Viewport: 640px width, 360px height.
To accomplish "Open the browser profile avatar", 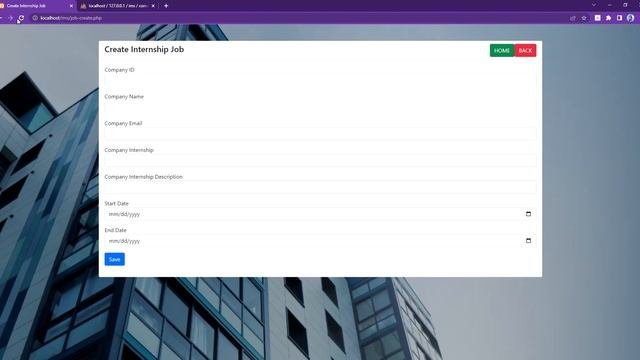I will tap(631, 18).
